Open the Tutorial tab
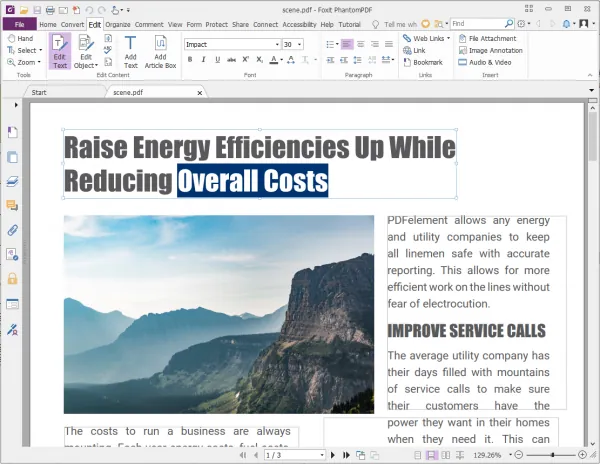Image resolution: width=600 pixels, height=464 pixels. pos(349,24)
